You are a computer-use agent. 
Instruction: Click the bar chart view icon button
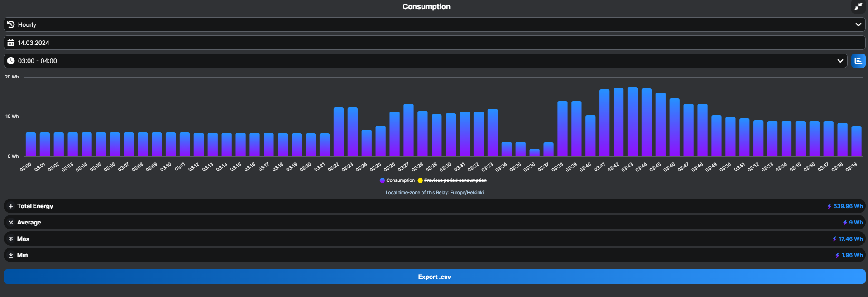858,61
